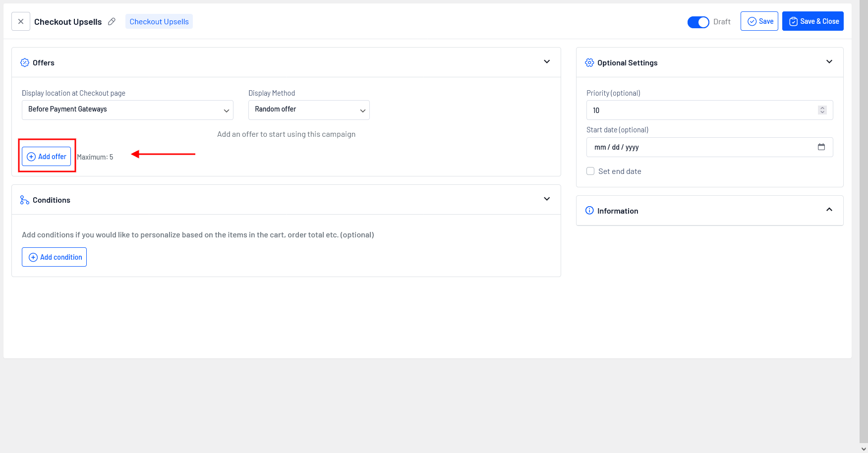The height and width of the screenshot is (453, 868).
Task: Click the Checkout Upsells tag label
Action: pyautogui.click(x=159, y=21)
